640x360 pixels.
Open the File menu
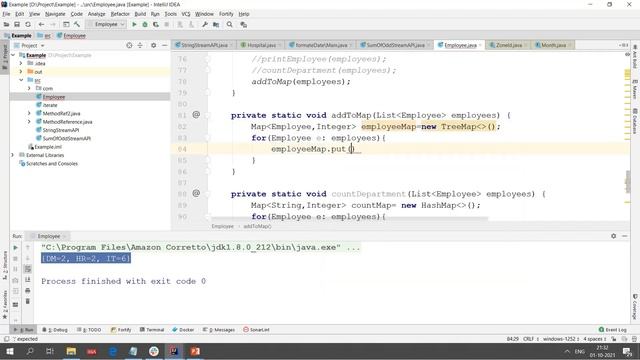click(x=7, y=14)
